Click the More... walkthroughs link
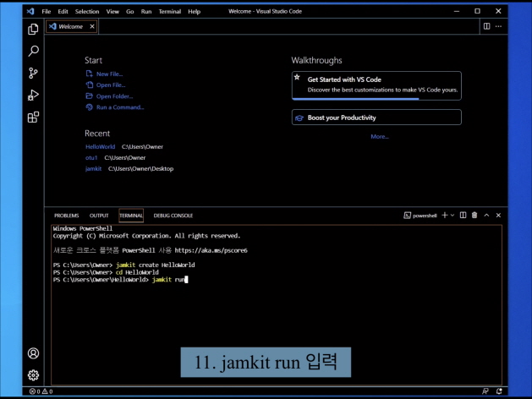 (380, 137)
